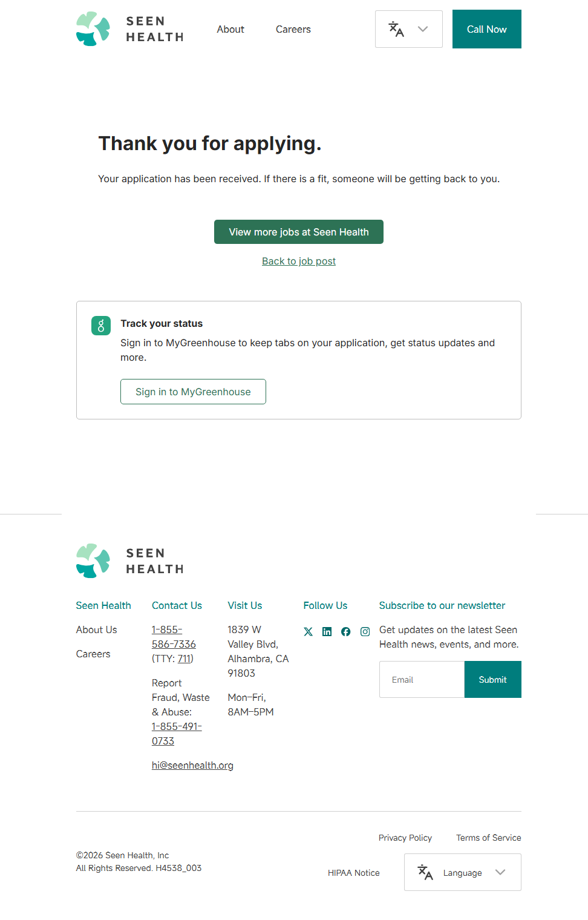This screenshot has width=588, height=920.
Task: Click the header translate icon
Action: pos(396,29)
